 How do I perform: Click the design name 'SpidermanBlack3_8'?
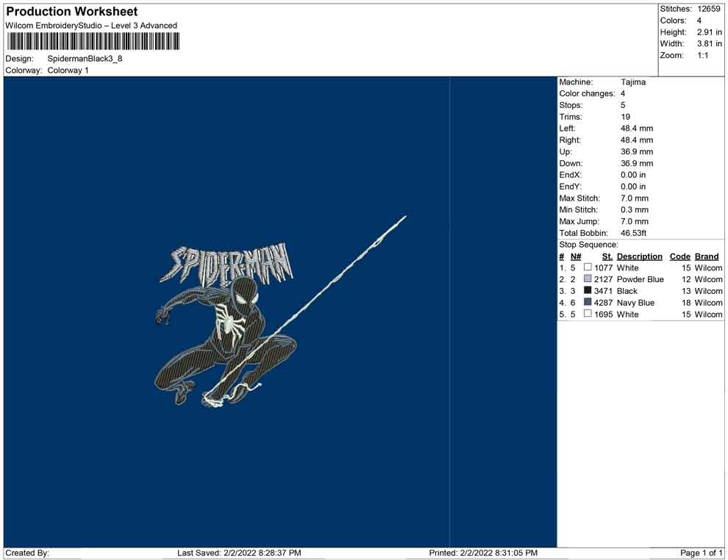click(x=85, y=59)
